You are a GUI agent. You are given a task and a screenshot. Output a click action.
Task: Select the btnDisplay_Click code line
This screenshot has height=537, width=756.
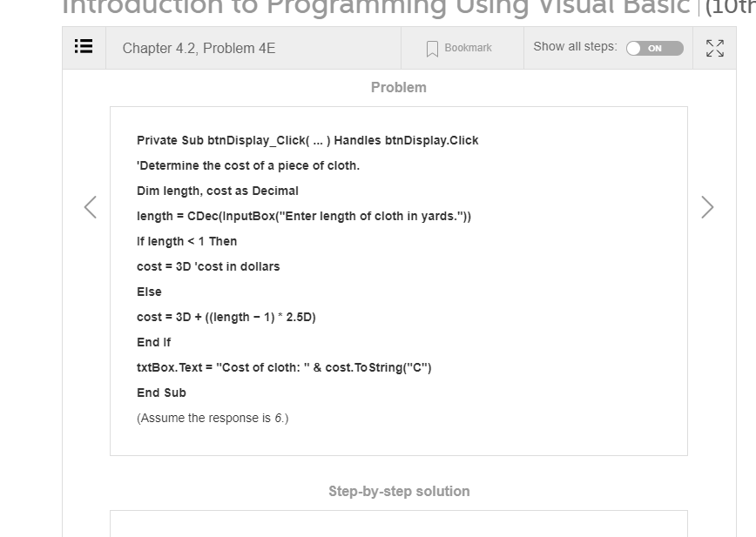307,140
